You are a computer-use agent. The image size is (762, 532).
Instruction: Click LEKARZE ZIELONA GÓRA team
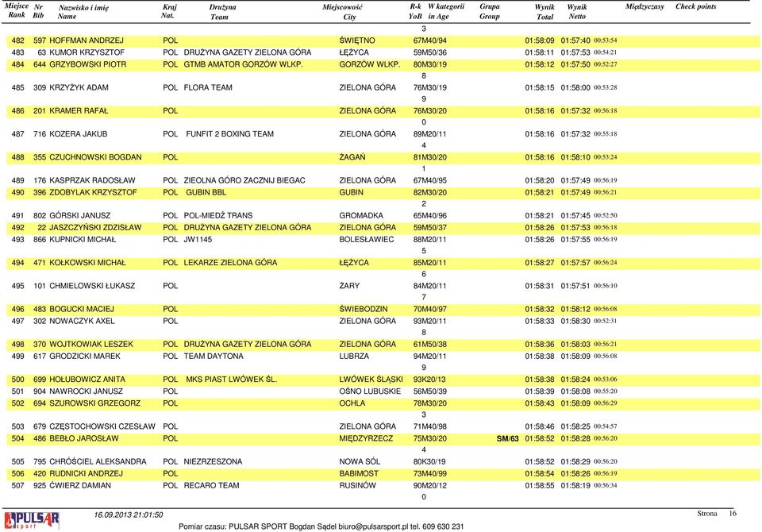[x=230, y=263]
